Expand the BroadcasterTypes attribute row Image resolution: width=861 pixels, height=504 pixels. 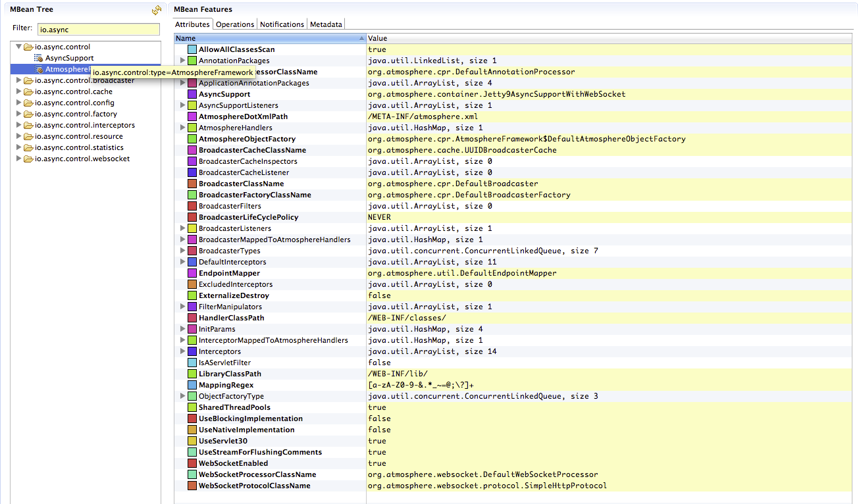tap(182, 251)
